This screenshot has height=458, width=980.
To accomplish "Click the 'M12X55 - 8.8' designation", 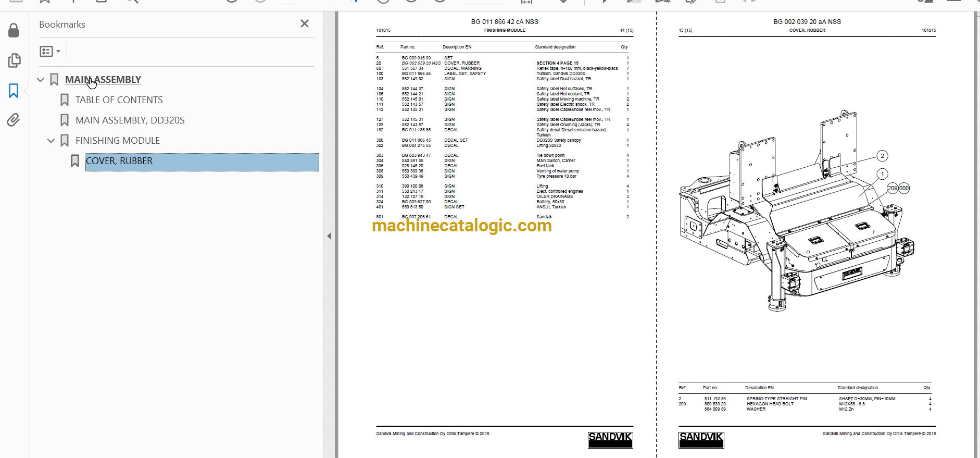I will point(852,404).
